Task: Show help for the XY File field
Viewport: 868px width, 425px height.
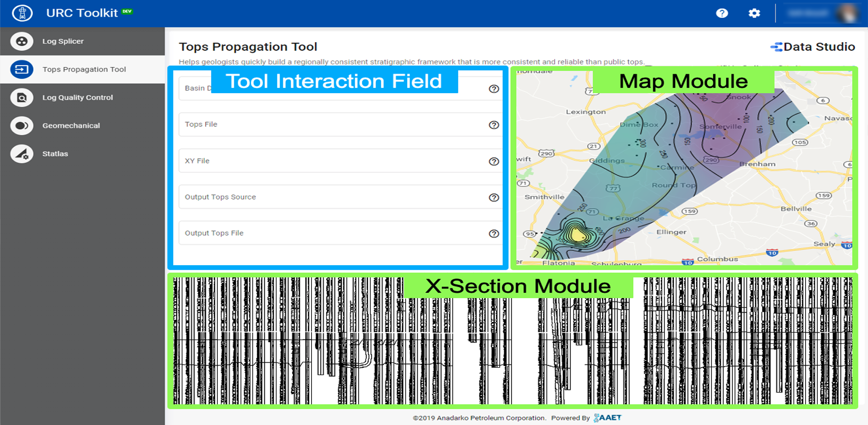Action: [494, 162]
